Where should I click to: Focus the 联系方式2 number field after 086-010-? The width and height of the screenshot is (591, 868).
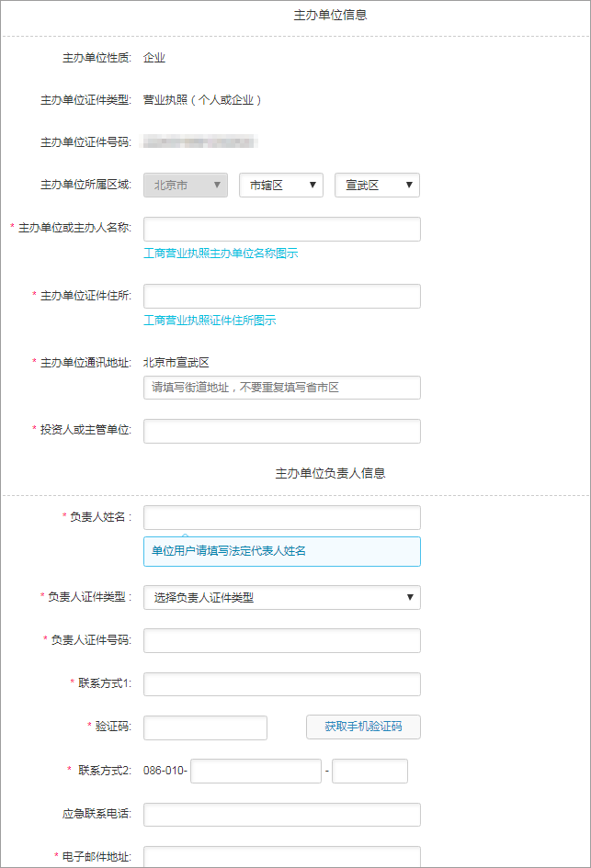256,771
